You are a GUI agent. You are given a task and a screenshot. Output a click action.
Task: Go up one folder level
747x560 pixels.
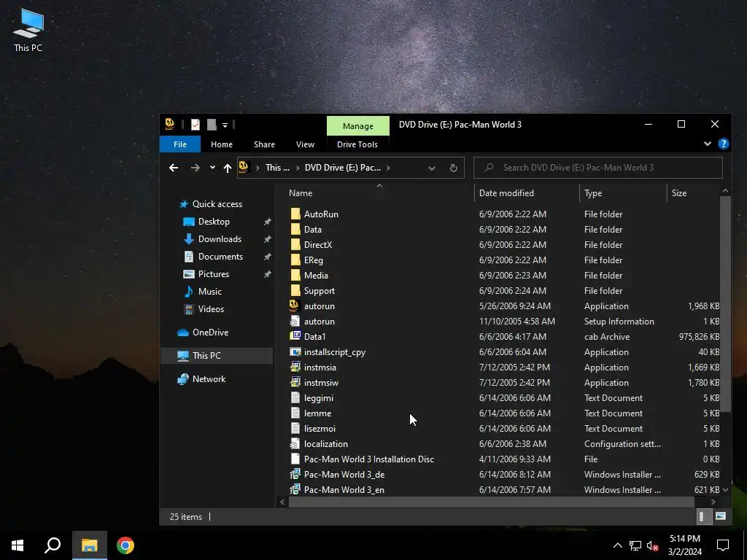coord(228,168)
